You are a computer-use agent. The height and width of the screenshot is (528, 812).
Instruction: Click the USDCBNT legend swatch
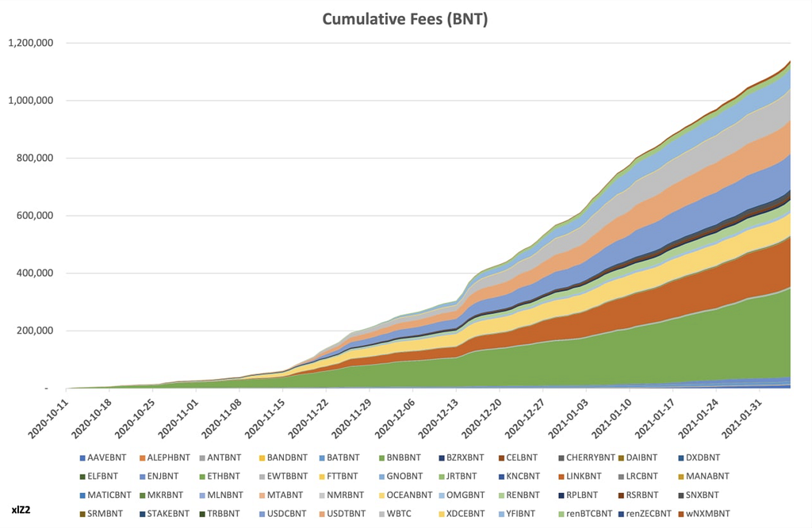[x=262, y=514]
